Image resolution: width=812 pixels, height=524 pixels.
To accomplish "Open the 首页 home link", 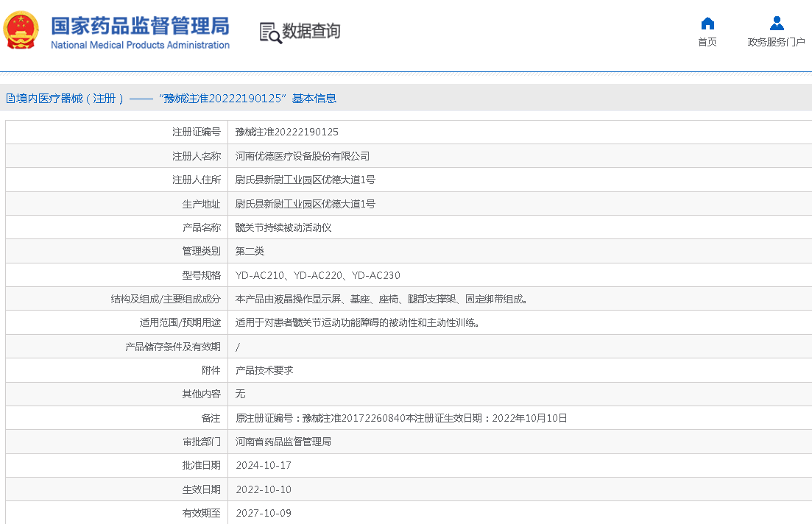I will (x=707, y=42).
